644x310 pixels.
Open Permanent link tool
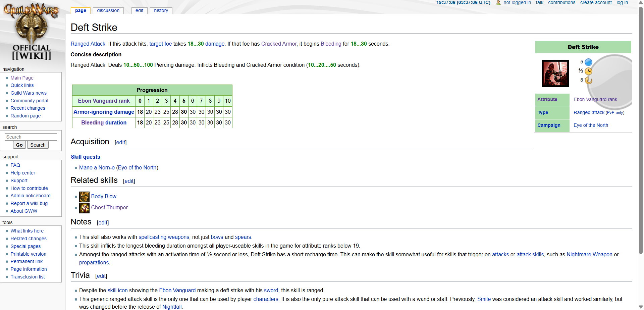tap(26, 261)
